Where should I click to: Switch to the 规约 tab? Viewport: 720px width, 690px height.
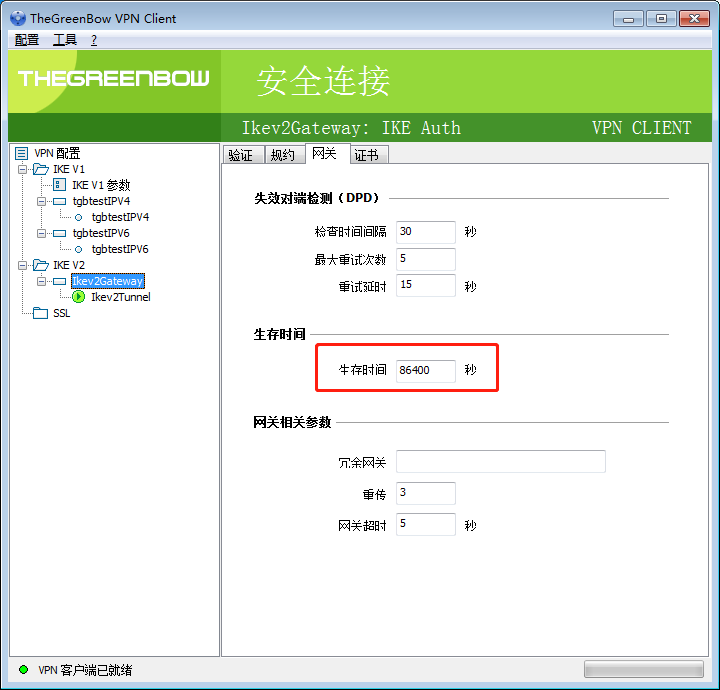(x=284, y=155)
